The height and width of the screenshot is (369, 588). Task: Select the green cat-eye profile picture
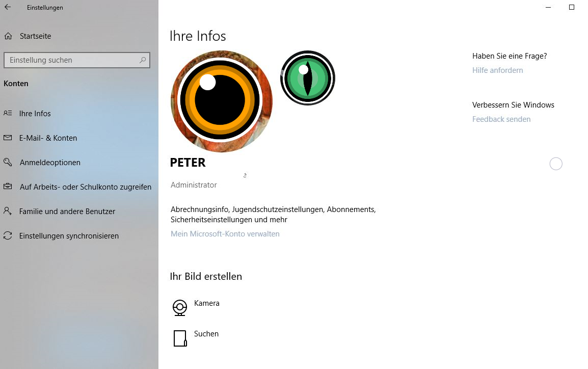(x=307, y=78)
